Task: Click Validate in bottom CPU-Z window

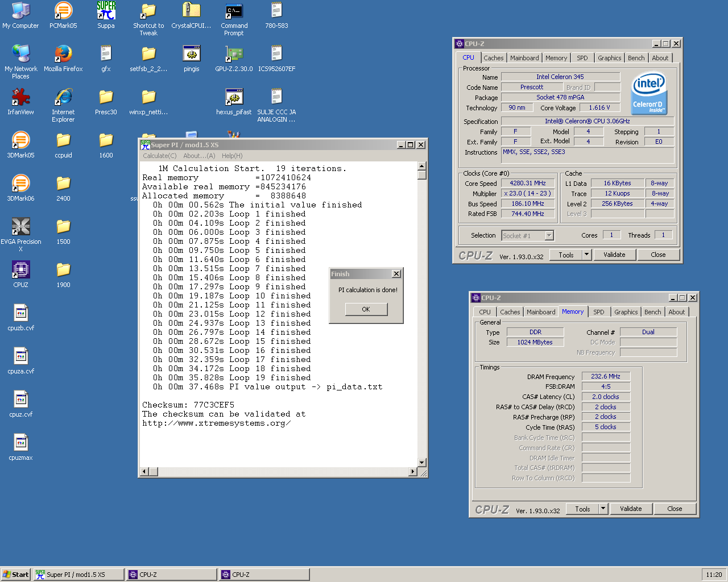Action: pyautogui.click(x=631, y=509)
